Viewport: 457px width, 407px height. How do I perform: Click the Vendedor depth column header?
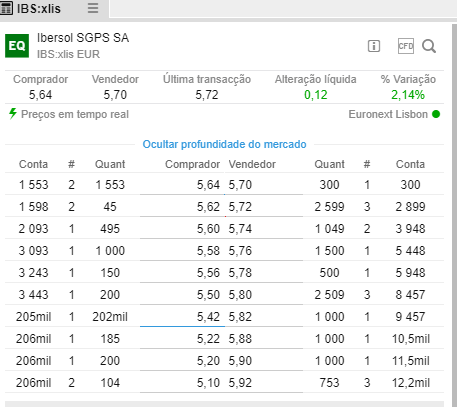252,164
